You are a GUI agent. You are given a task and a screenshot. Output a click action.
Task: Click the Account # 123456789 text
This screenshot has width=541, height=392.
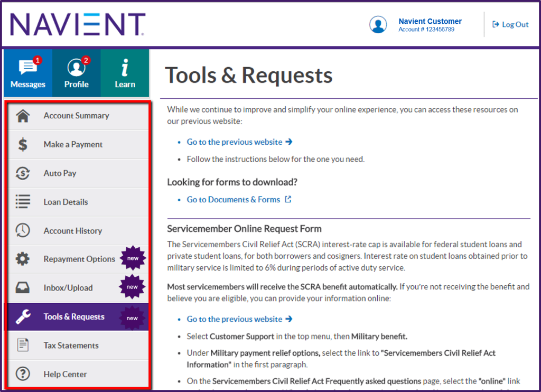(426, 30)
